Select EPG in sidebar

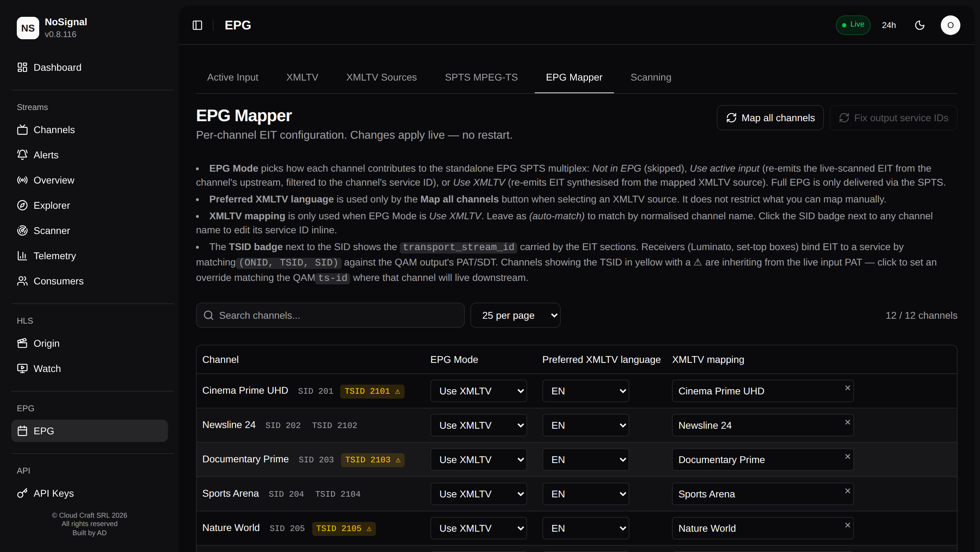[x=89, y=431]
